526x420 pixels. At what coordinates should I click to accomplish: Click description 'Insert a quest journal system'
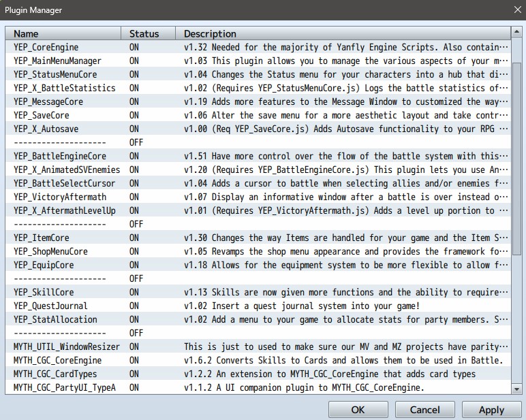tap(302, 306)
